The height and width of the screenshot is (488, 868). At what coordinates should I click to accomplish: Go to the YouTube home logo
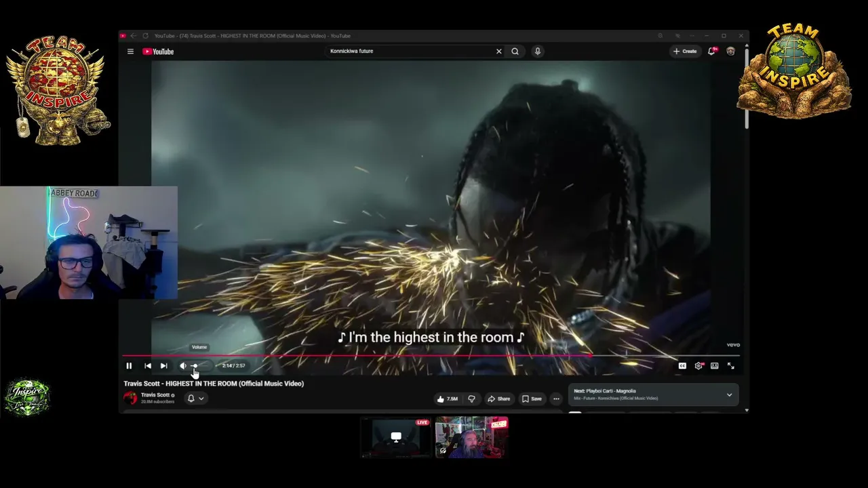pyautogui.click(x=158, y=52)
